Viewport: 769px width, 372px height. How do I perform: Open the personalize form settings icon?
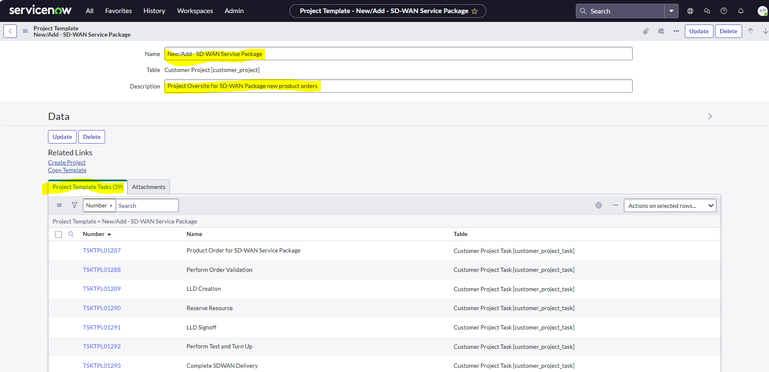coord(661,31)
